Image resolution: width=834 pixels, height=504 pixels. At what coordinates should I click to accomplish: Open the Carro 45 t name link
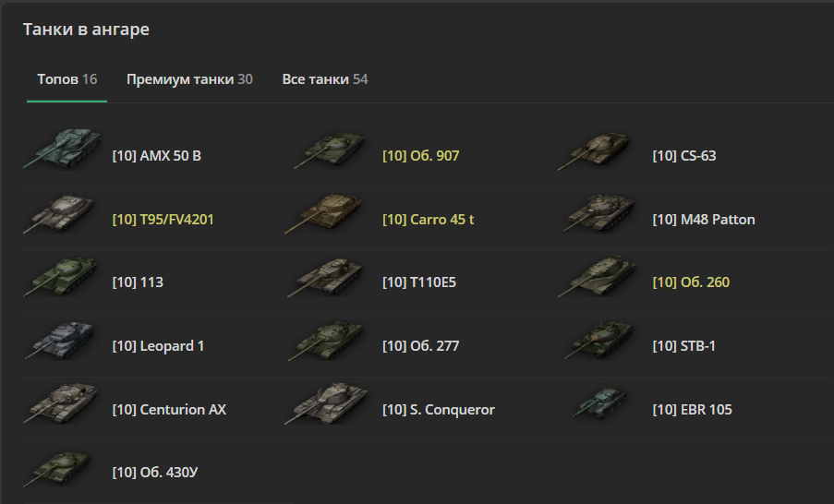click(x=428, y=220)
